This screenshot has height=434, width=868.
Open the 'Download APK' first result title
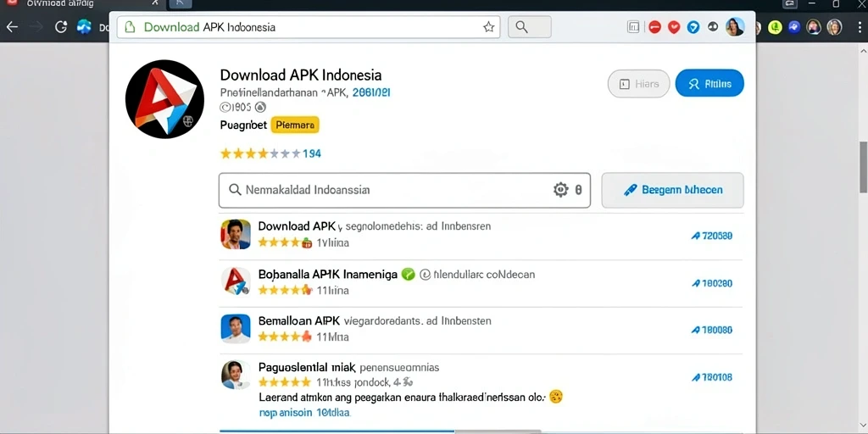click(x=297, y=225)
